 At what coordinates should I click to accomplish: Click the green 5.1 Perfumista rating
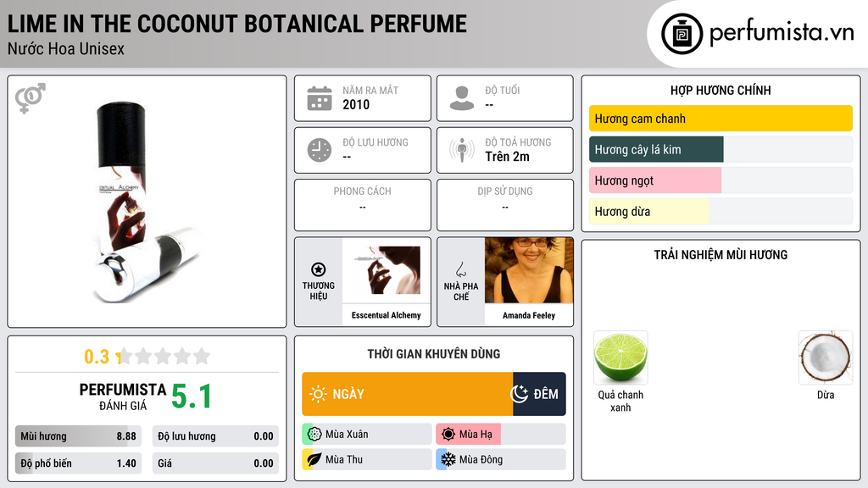click(191, 396)
